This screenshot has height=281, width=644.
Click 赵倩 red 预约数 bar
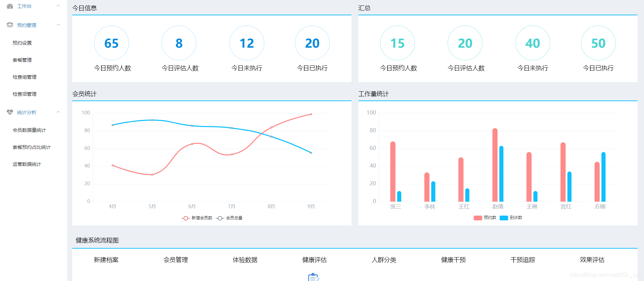click(x=495, y=165)
